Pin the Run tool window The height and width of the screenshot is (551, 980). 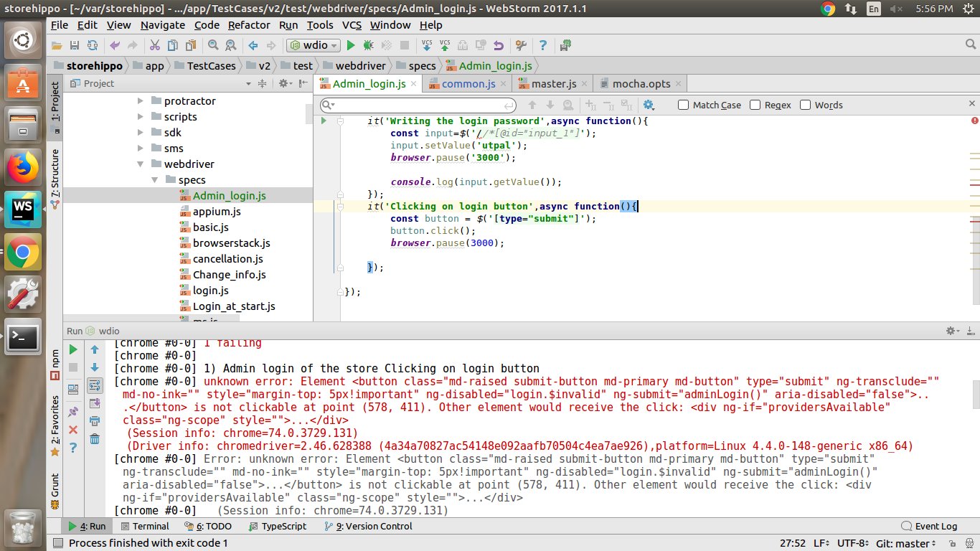tap(72, 411)
